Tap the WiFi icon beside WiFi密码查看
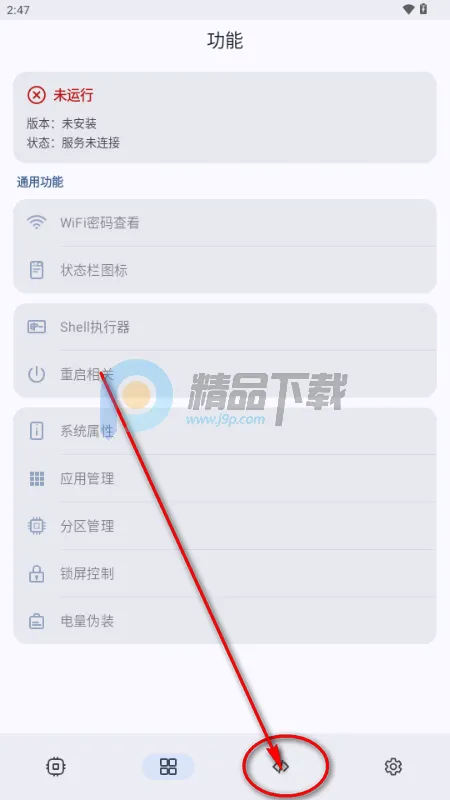Image resolution: width=450 pixels, height=800 pixels. coord(36,222)
